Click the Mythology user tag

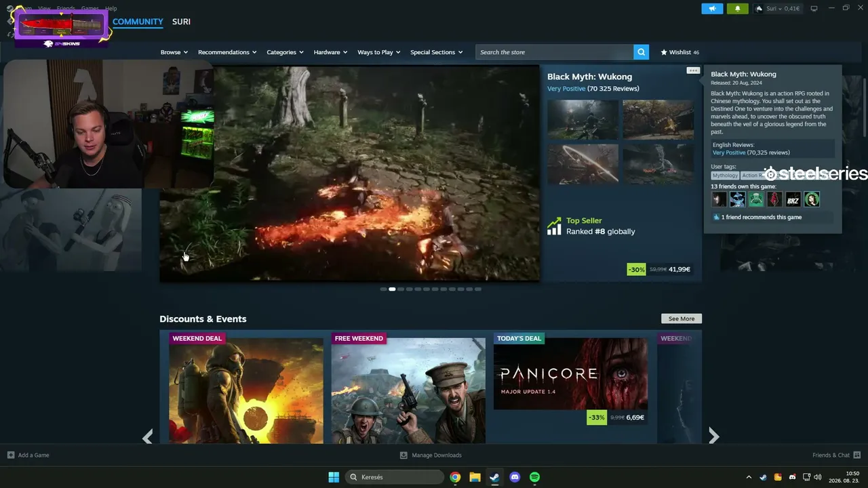pyautogui.click(x=725, y=176)
